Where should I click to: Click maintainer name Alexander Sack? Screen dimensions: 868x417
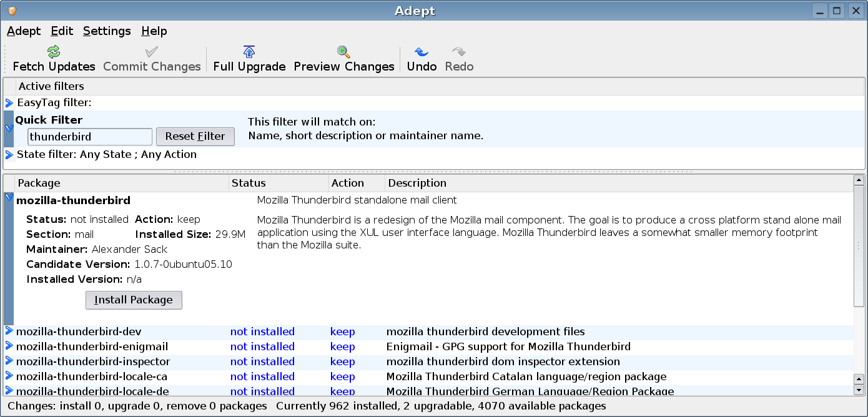pos(129,249)
